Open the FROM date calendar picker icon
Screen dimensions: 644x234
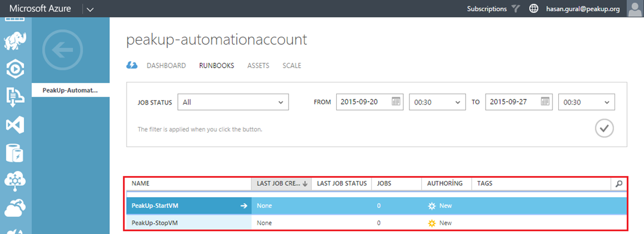[396, 102]
